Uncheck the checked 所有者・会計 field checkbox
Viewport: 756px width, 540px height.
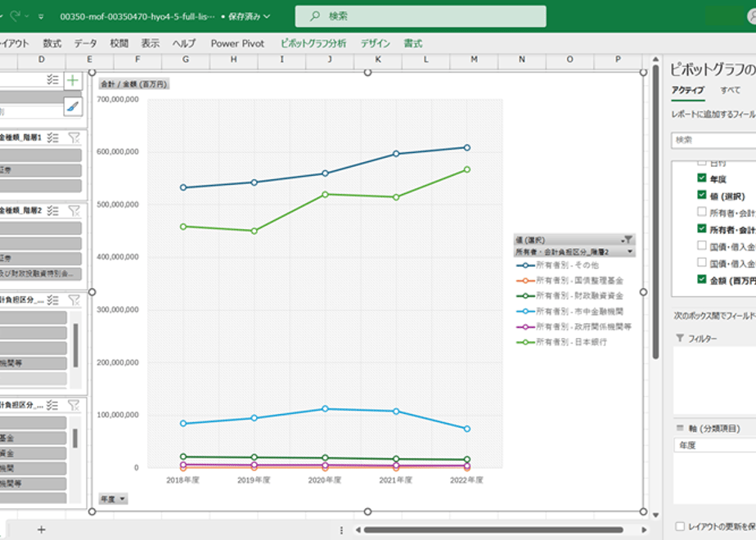click(x=702, y=228)
